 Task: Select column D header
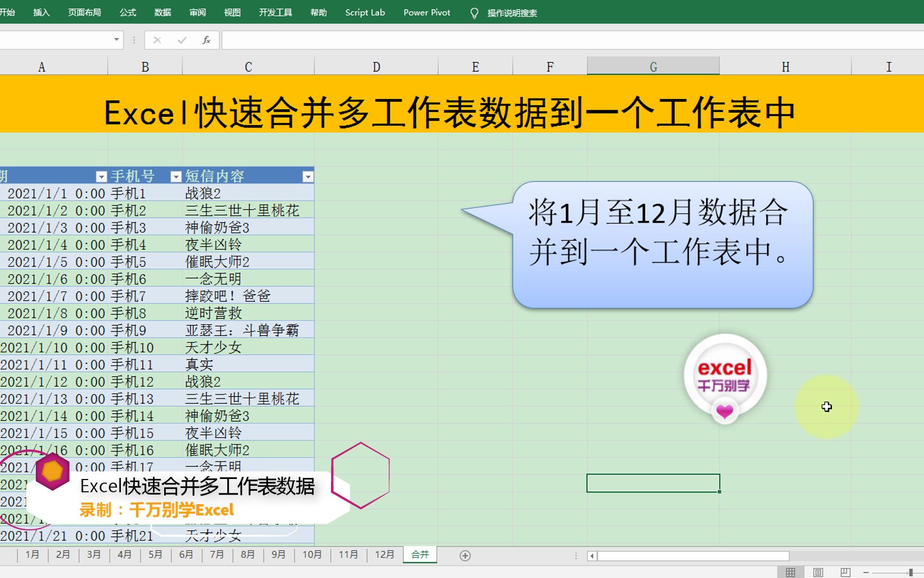(x=376, y=67)
